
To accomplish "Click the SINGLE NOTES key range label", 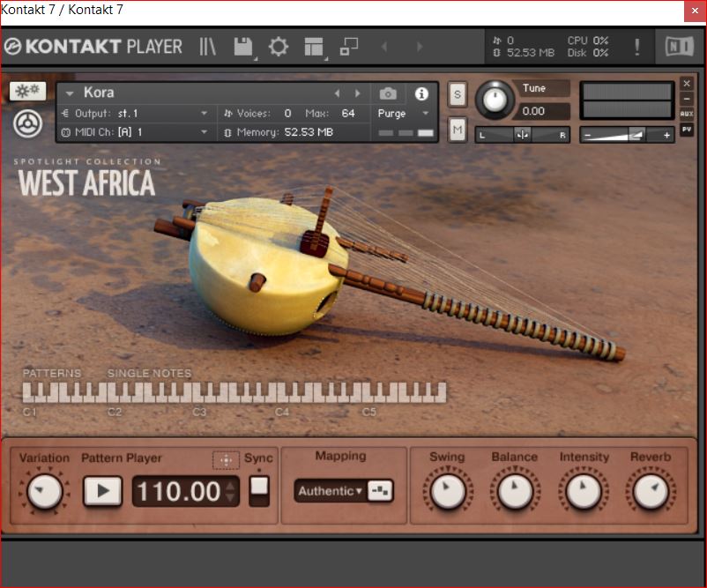I will [149, 374].
